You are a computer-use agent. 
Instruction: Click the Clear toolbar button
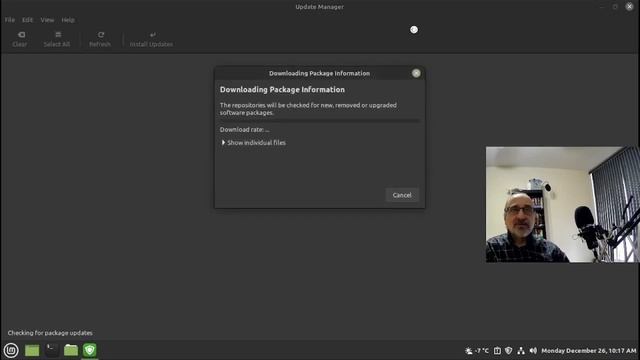[20, 39]
